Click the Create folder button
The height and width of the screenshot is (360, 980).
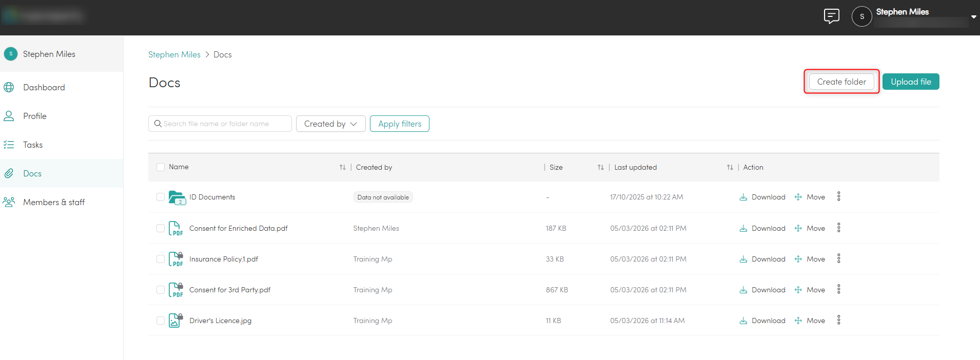[x=841, y=82]
